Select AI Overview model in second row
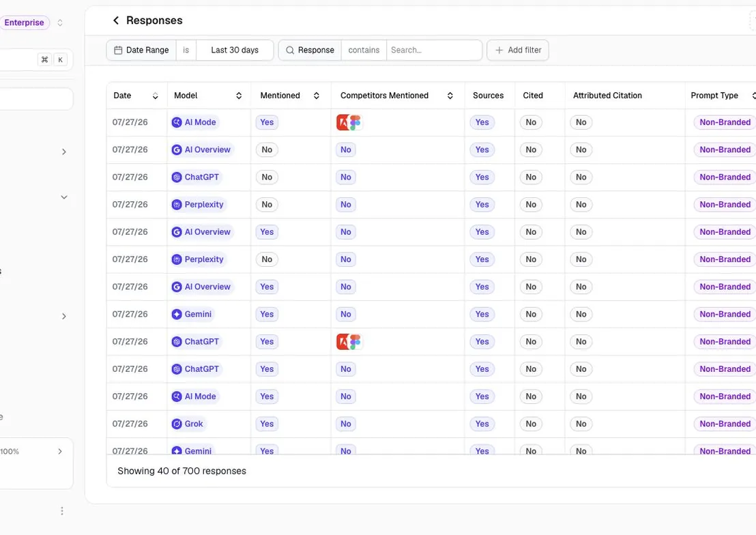Viewport: 756px width, 535px height. pyautogui.click(x=202, y=150)
